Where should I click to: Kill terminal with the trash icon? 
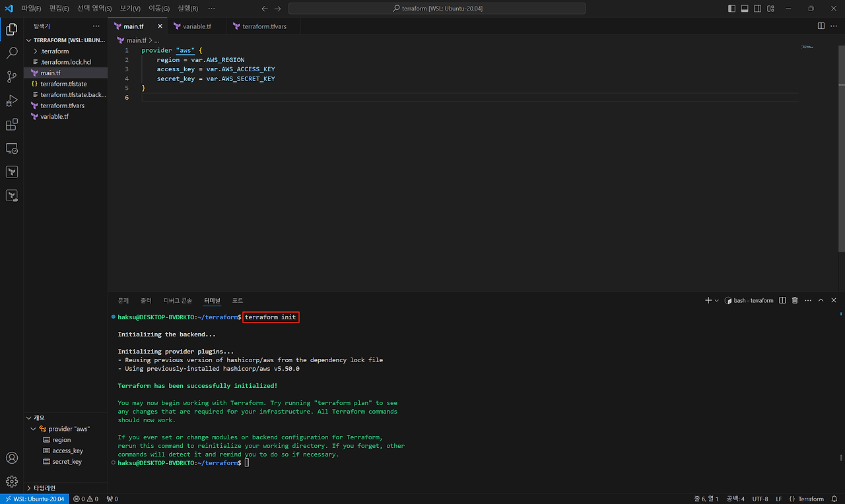(795, 300)
